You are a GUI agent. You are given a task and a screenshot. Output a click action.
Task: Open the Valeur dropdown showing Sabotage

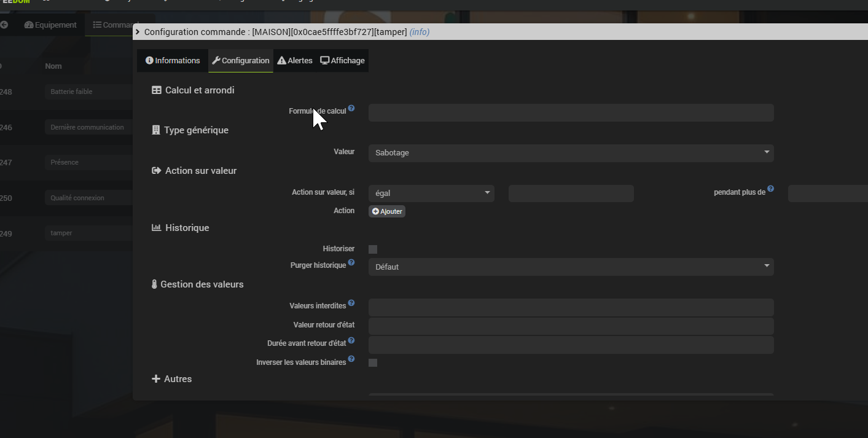tap(571, 153)
